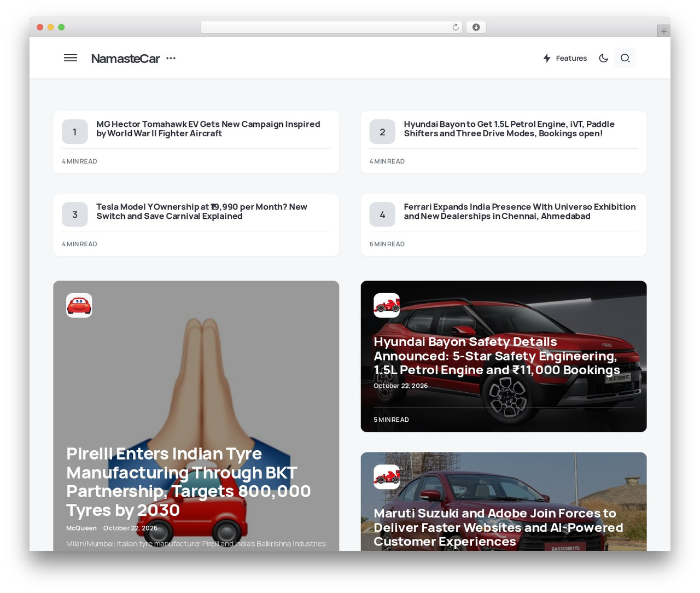
Task: Open the Features menu item
Action: [571, 58]
